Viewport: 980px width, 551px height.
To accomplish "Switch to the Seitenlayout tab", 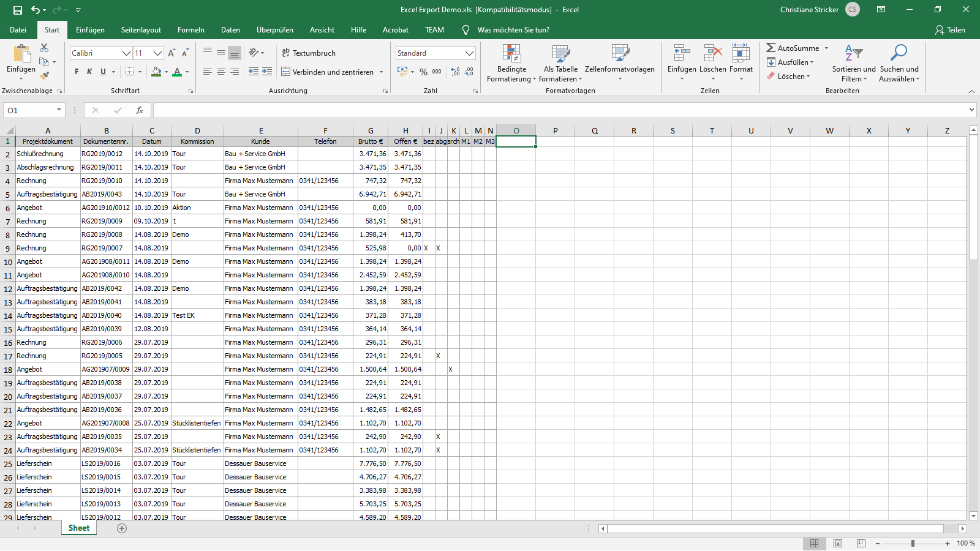I will (x=141, y=30).
